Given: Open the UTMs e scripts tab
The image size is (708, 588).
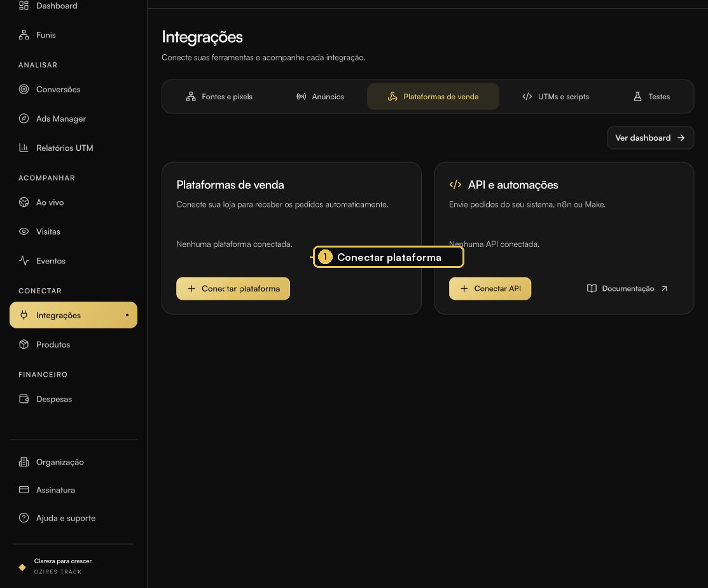Looking at the screenshot, I should (x=555, y=96).
